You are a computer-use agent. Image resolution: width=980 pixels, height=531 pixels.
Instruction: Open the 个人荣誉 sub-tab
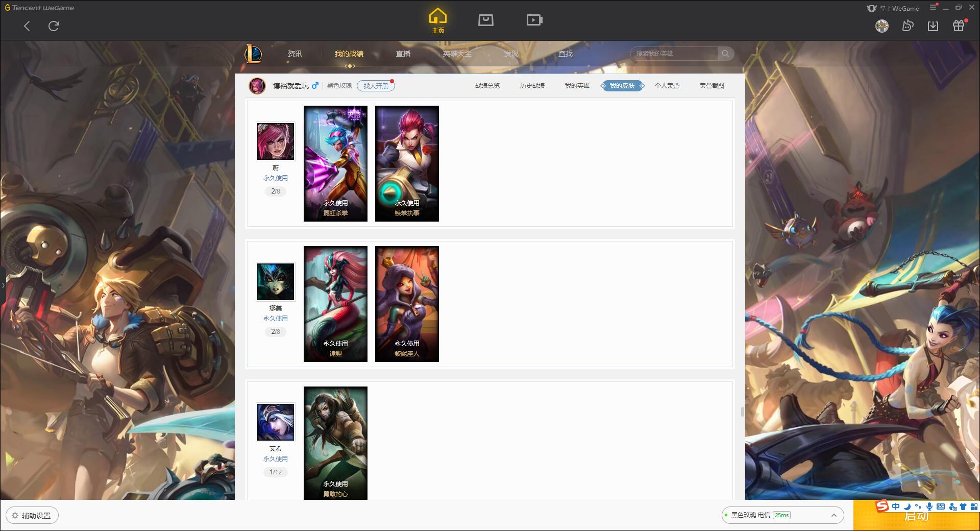667,86
